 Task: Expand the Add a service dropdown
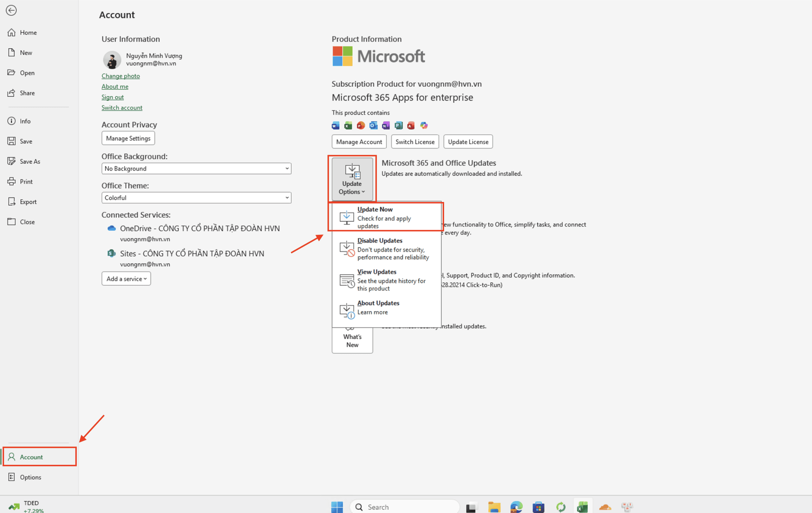point(126,279)
